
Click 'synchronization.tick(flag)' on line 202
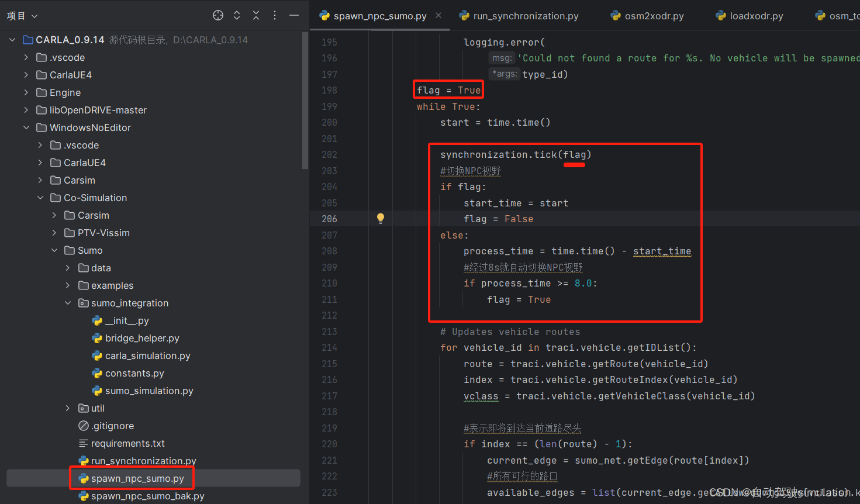click(x=516, y=154)
